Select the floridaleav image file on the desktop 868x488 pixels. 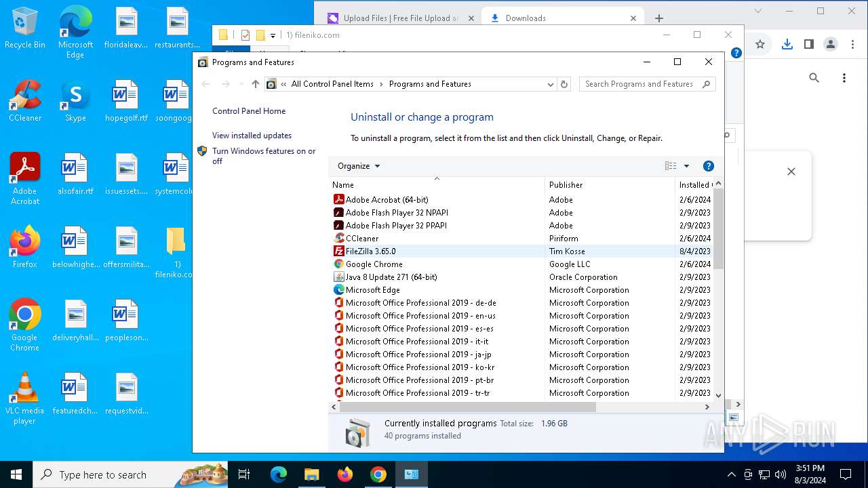126,28
